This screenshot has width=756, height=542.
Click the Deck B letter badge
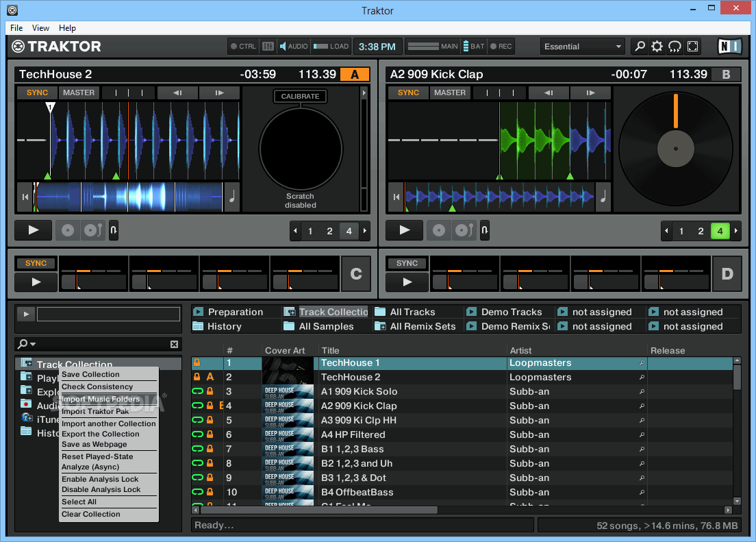[726, 74]
